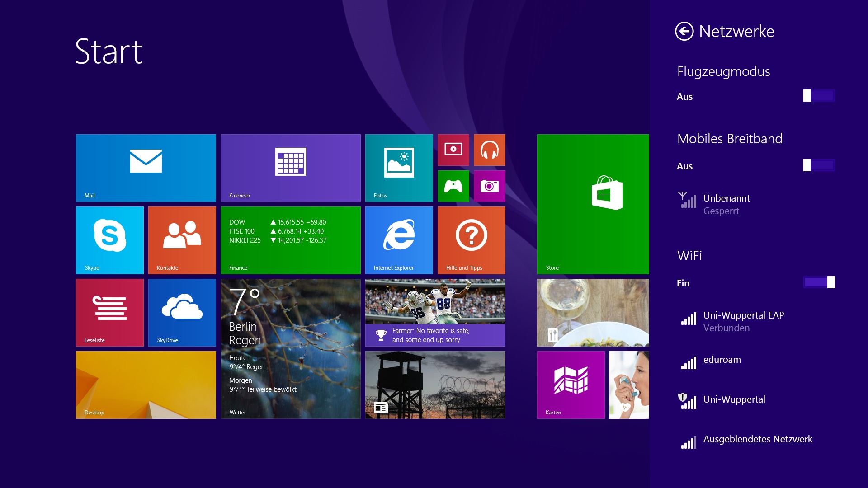The image size is (868, 488).
Task: Turn off the WiFi switch
Action: coord(818,282)
